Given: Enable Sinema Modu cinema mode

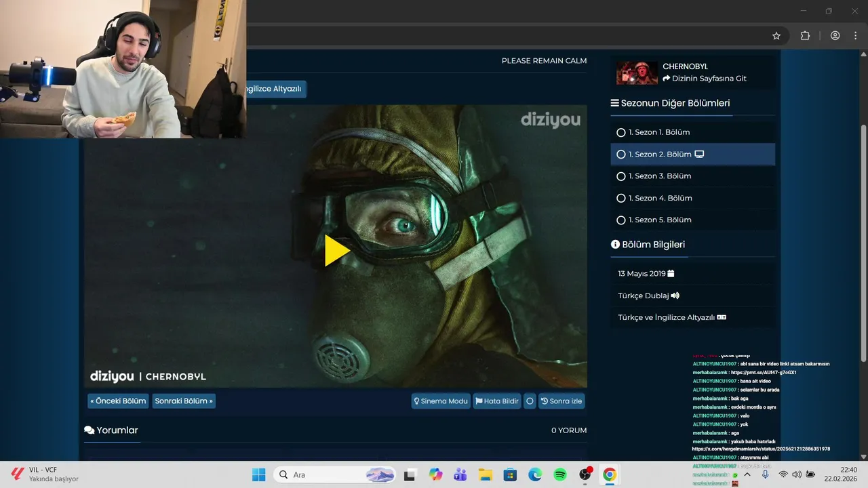Looking at the screenshot, I should [x=441, y=401].
